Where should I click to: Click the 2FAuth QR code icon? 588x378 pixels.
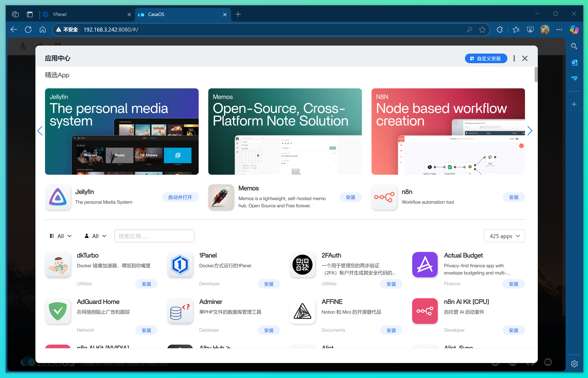click(x=302, y=265)
